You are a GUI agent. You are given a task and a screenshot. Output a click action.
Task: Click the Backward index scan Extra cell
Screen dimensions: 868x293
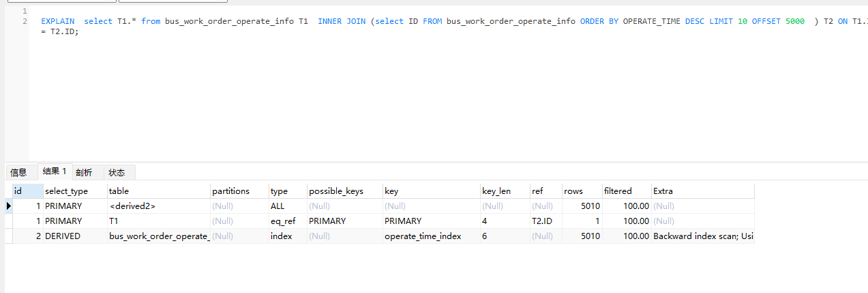point(703,236)
